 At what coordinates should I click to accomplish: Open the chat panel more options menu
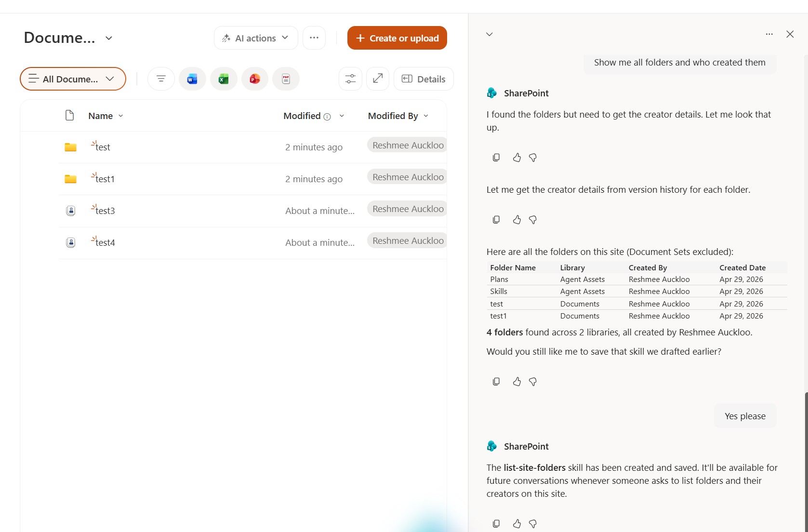769,34
